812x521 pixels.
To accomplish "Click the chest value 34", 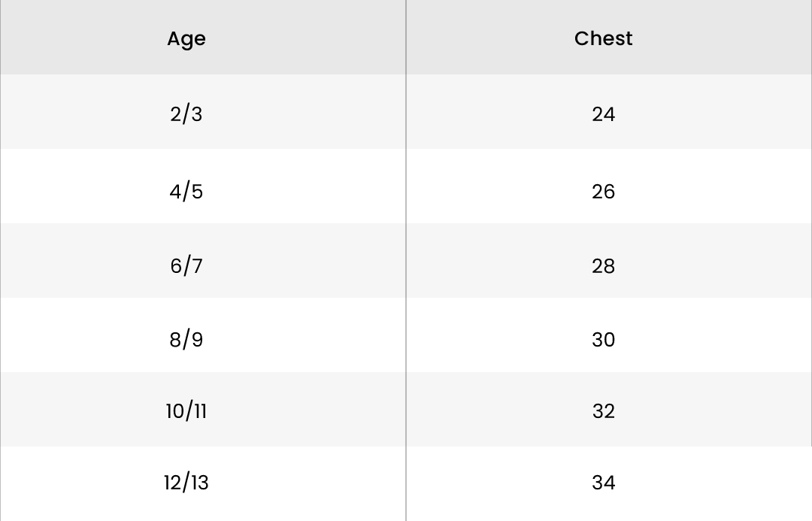I will tap(603, 483).
